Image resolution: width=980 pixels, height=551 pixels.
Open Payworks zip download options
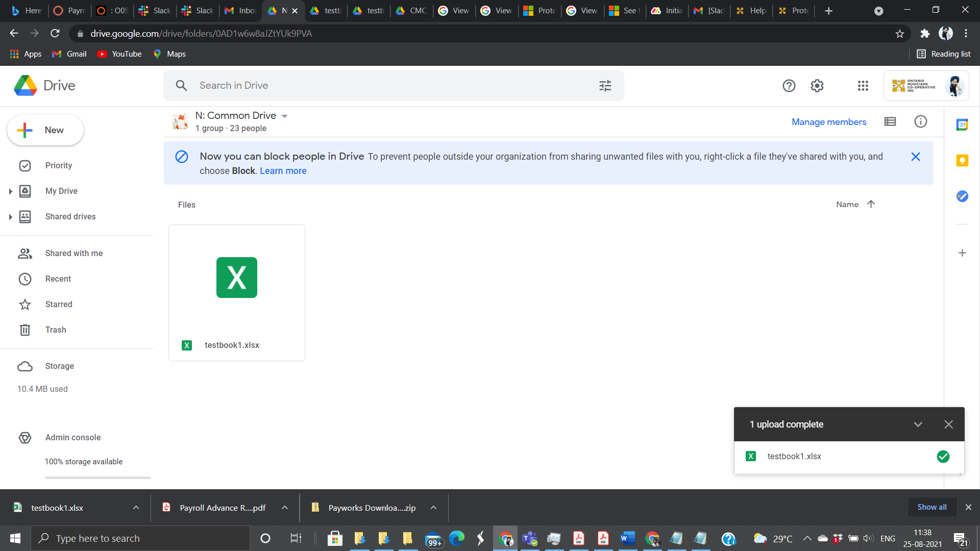tap(433, 508)
